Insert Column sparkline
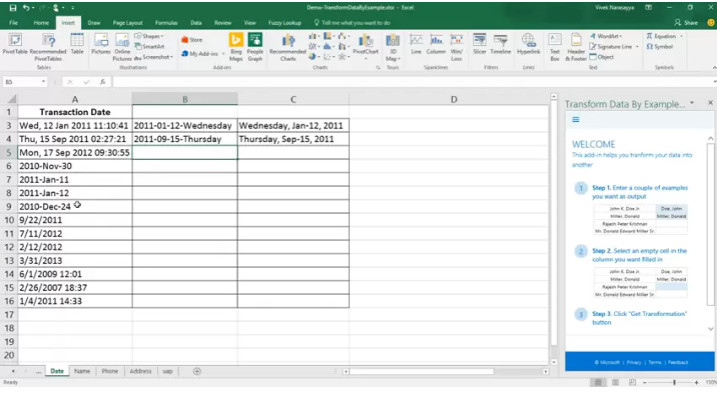The image size is (717, 395). [x=436, y=44]
